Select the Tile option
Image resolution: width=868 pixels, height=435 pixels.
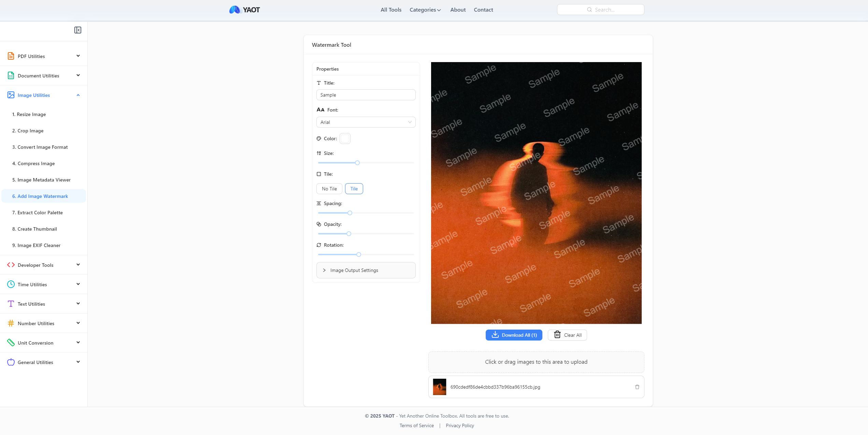(354, 189)
